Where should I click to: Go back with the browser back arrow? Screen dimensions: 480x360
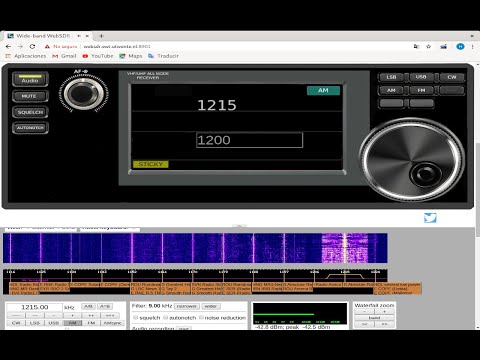point(9,46)
